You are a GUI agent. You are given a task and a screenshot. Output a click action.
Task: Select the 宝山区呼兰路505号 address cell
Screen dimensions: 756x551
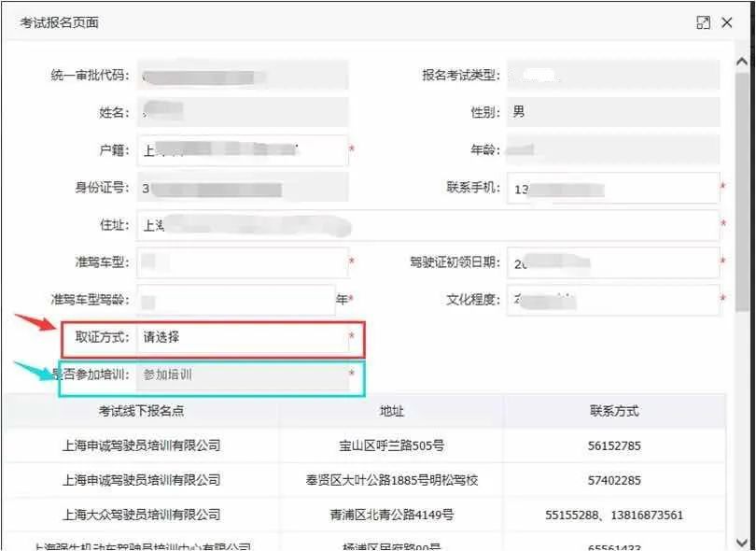(391, 445)
